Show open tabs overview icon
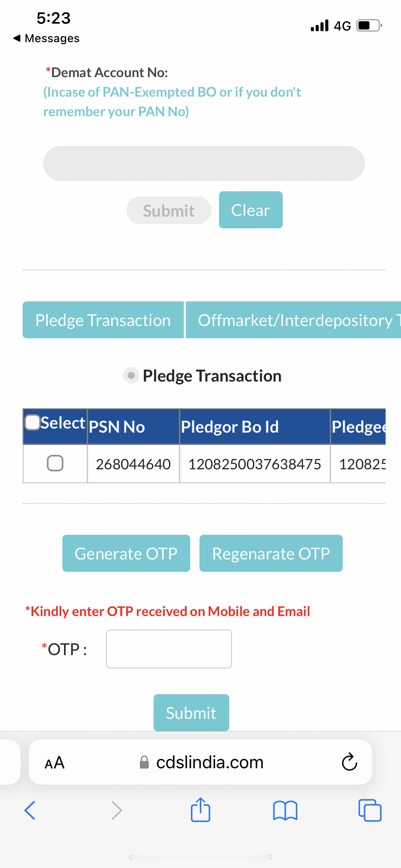401x868 pixels. [370, 810]
